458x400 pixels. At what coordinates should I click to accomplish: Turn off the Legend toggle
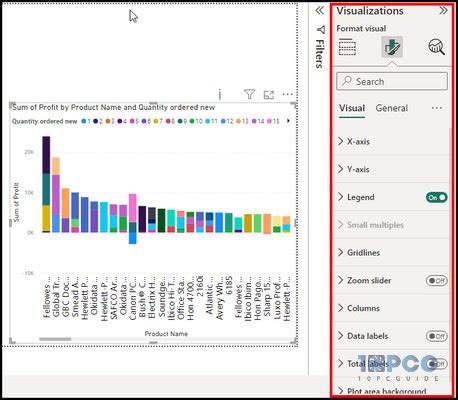436,197
